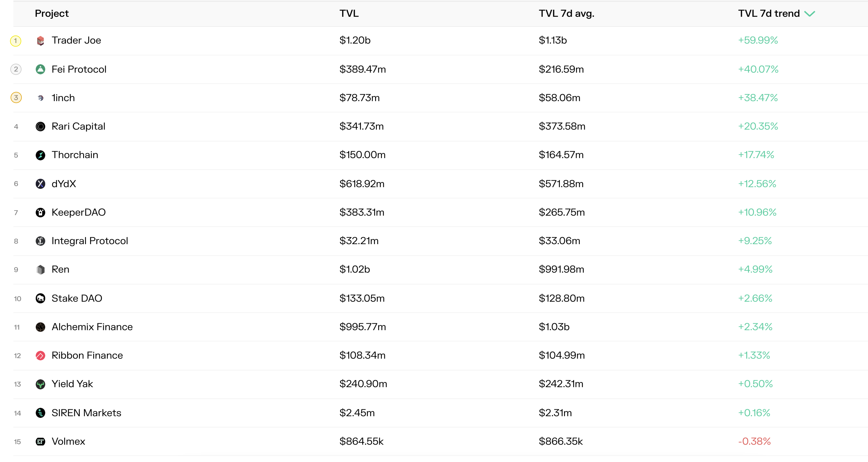Click the dYdX logo icon
The image size is (868, 462).
pyautogui.click(x=40, y=184)
